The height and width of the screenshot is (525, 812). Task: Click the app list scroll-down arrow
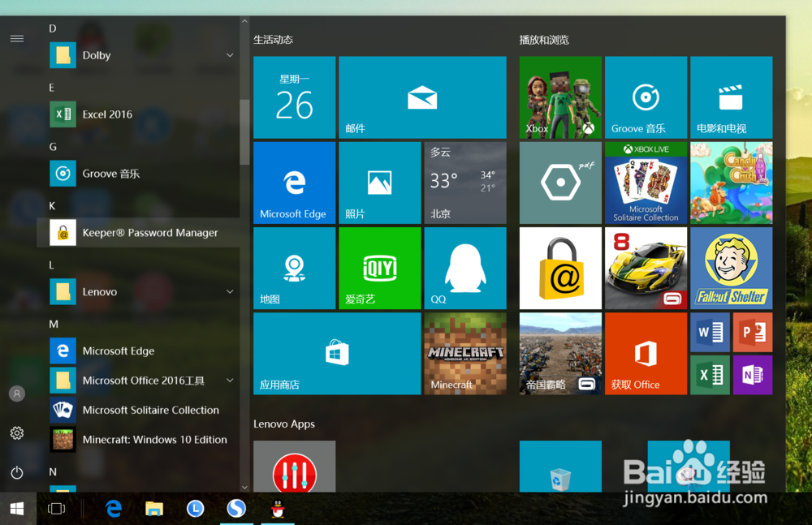click(x=244, y=487)
